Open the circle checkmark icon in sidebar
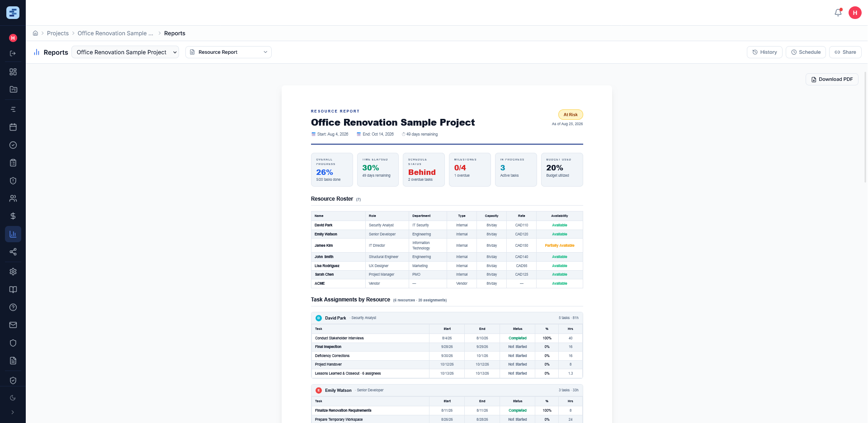 (13, 145)
